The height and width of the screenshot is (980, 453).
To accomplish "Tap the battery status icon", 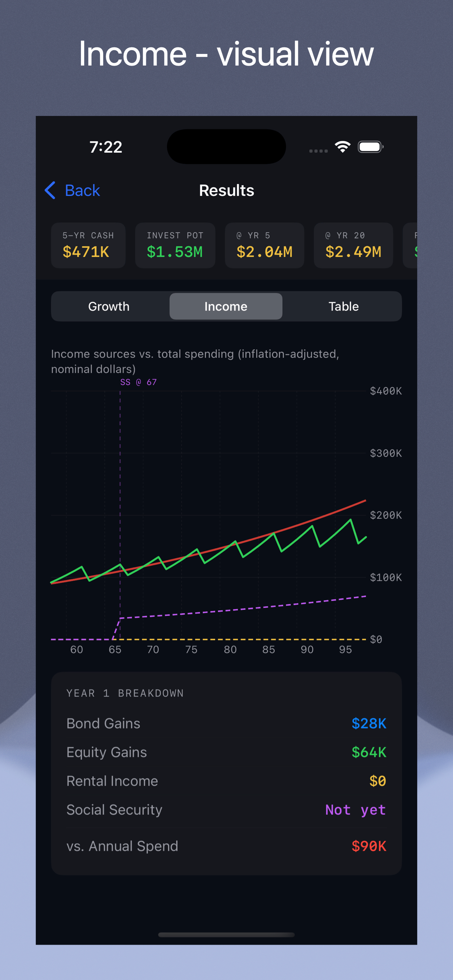I will pos(371,147).
